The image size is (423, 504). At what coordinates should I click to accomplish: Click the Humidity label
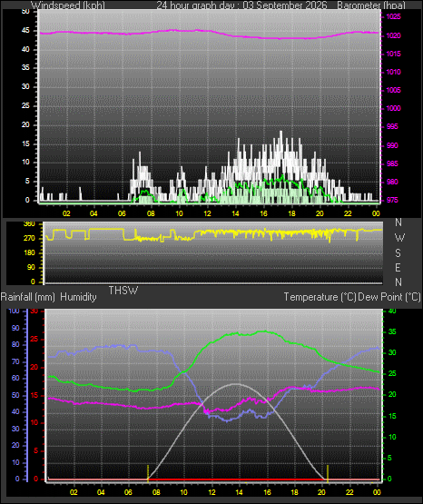coord(78,297)
